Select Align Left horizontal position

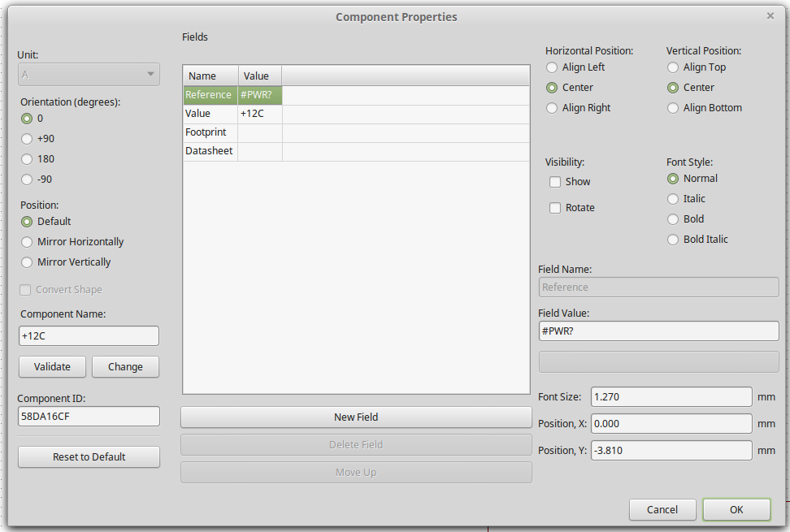pyautogui.click(x=552, y=67)
